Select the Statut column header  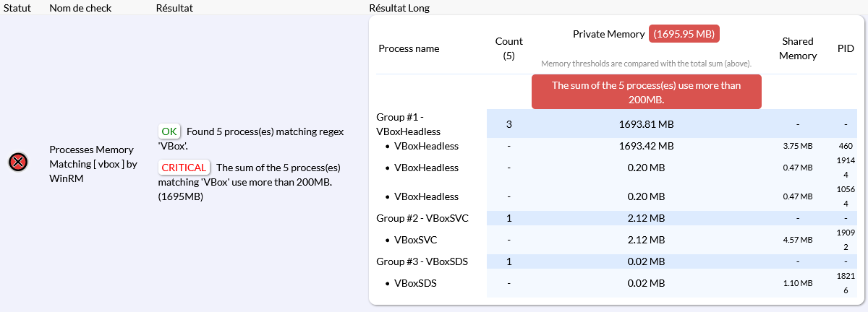(x=17, y=8)
